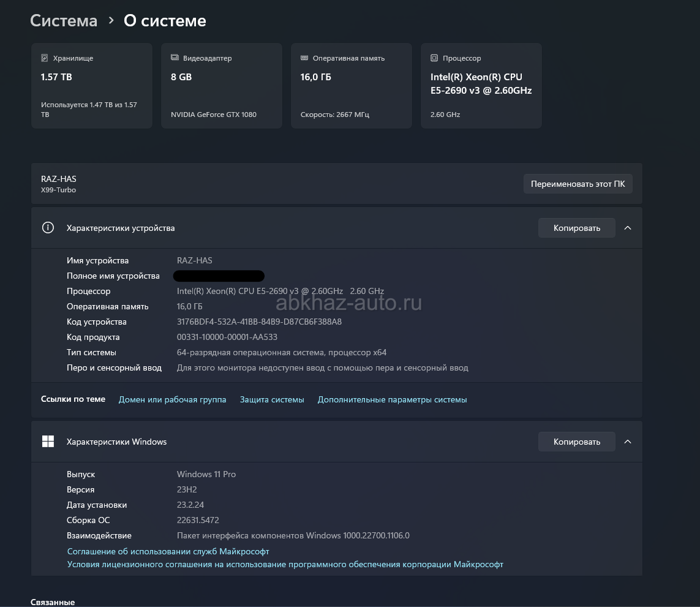This screenshot has height=607, width=700.
Task: Click the Полное имя устройства label
Action: [x=113, y=276]
